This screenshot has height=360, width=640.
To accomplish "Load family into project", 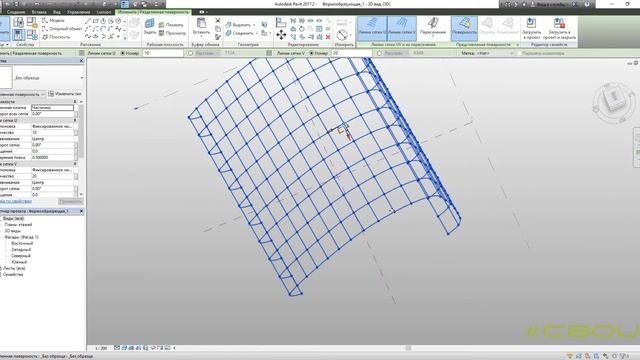I will (531, 29).
